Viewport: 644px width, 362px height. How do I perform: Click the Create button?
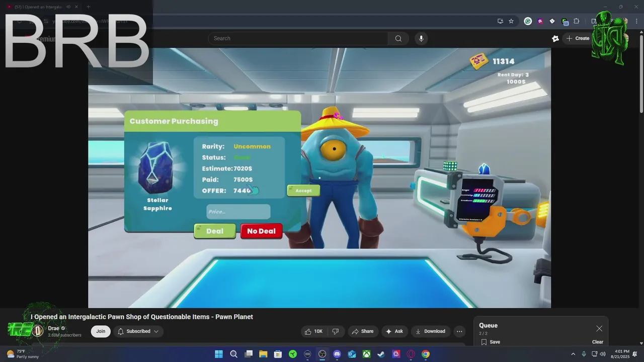(x=578, y=38)
